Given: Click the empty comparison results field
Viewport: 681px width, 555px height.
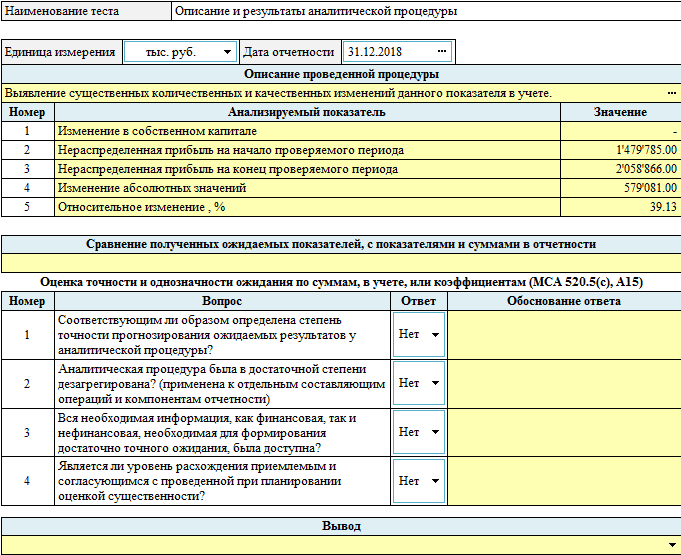Looking at the screenshot, I should [x=341, y=263].
